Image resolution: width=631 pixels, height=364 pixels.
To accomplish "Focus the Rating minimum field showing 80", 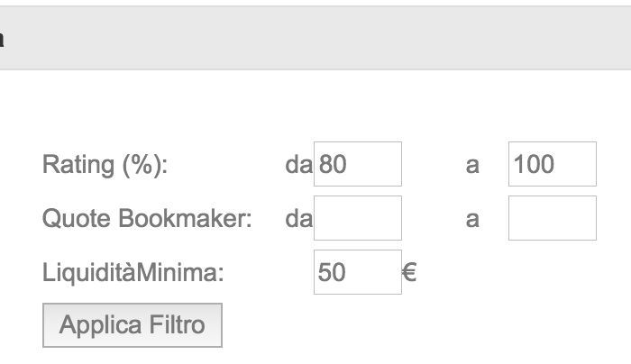I will pos(357,164).
